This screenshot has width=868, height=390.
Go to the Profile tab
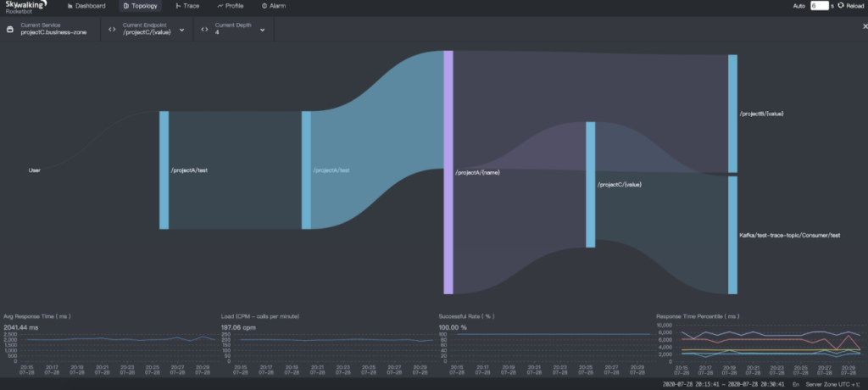(x=231, y=6)
